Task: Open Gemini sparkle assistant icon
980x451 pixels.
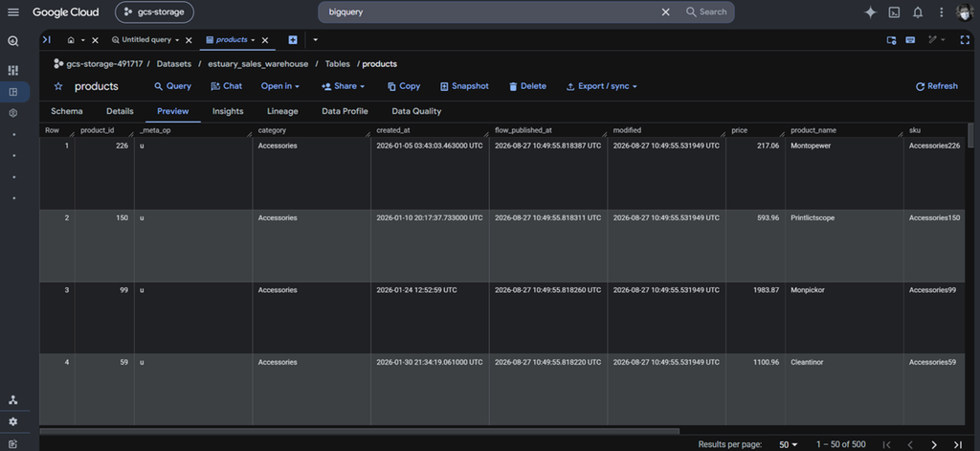Action: tap(870, 11)
